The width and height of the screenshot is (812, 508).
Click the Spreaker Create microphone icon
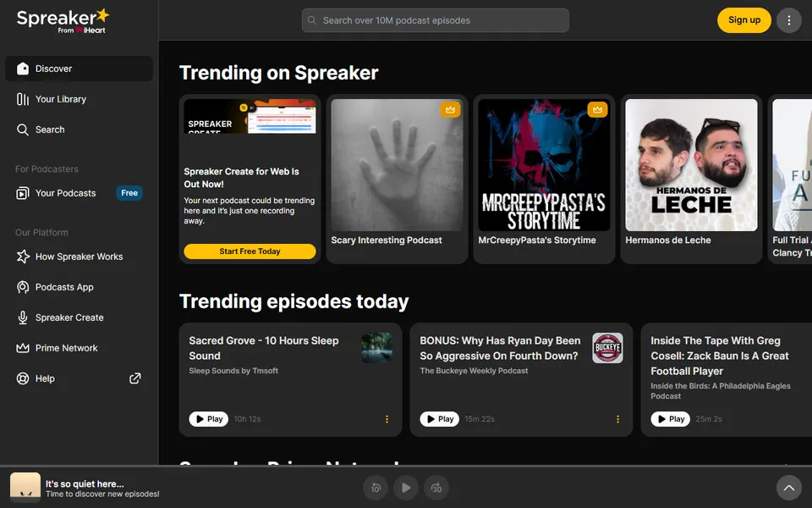point(23,317)
